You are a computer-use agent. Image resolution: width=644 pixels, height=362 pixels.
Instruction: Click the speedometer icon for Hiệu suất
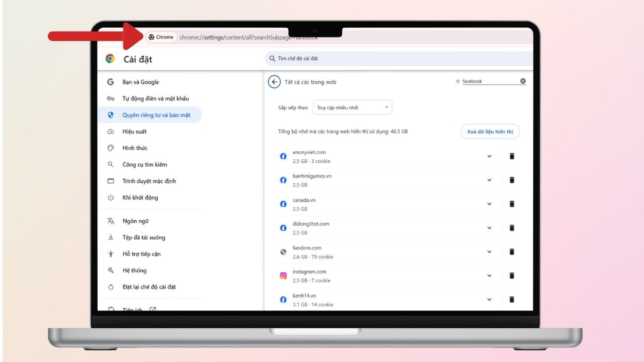[x=111, y=131]
